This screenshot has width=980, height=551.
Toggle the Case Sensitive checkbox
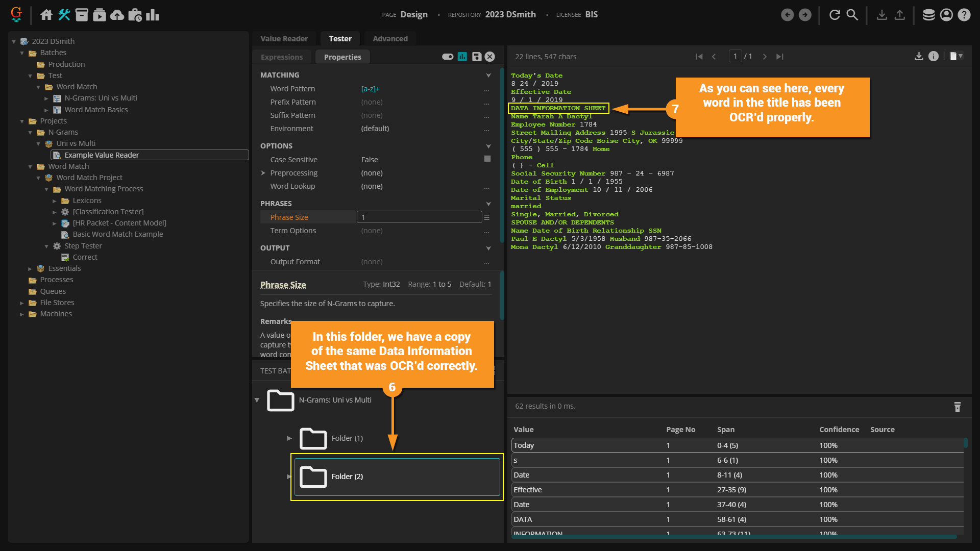tap(487, 159)
